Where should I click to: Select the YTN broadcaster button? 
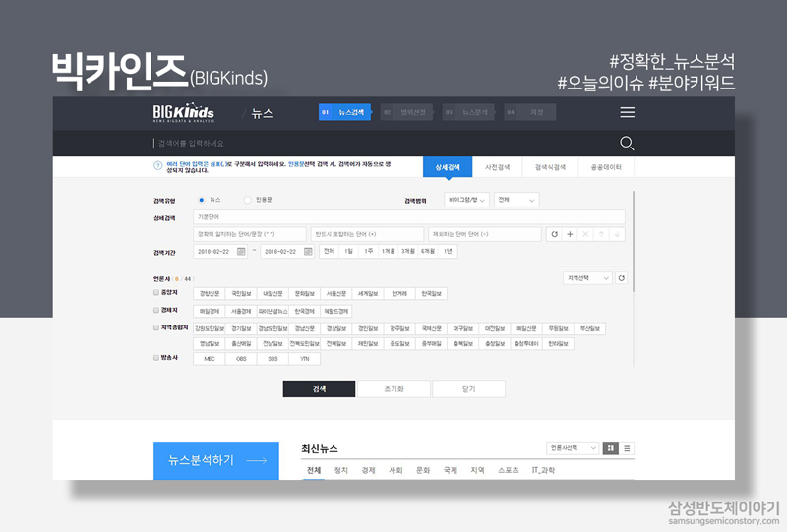[x=305, y=359]
